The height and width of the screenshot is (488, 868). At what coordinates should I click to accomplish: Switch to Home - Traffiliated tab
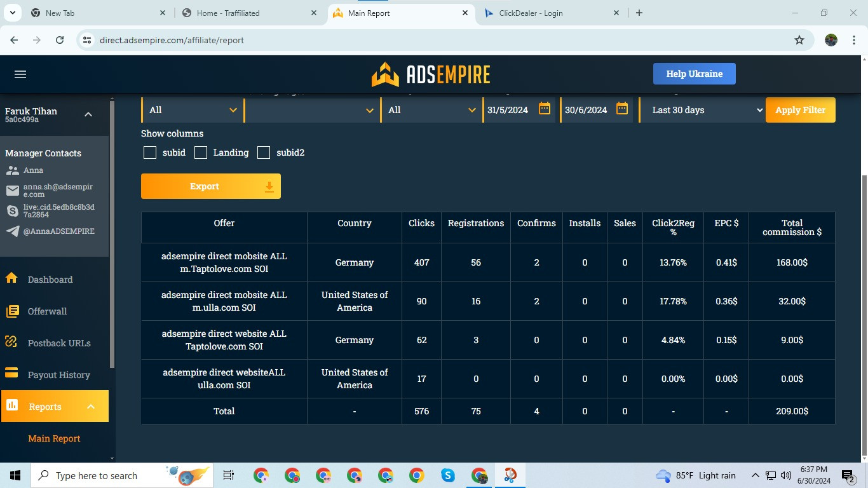[x=250, y=13]
